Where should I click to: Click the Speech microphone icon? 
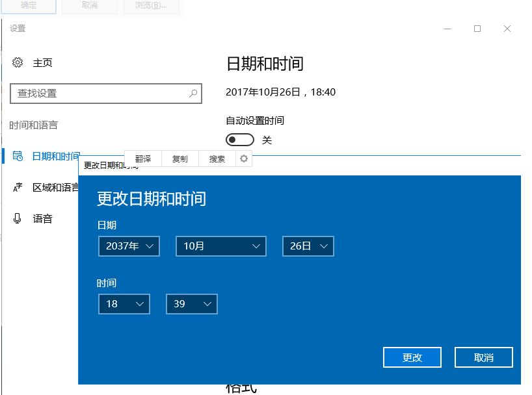(18, 219)
